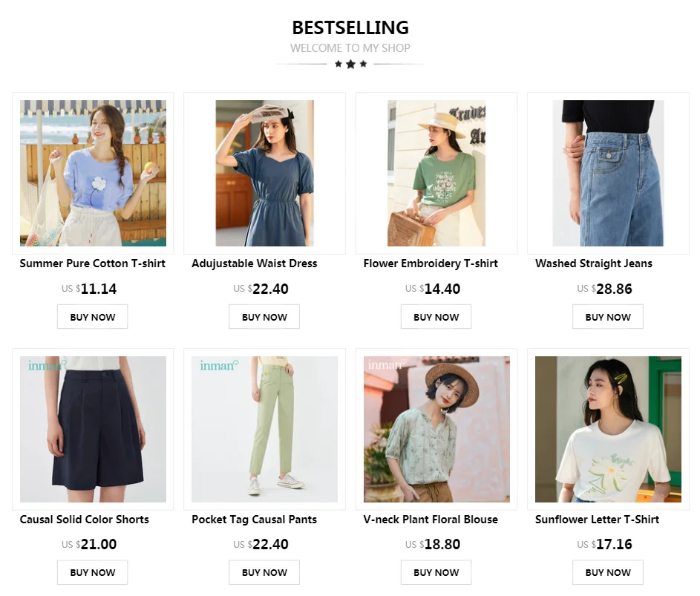Click BUY NOW under Summer Pure Cotton T-shirt

point(92,317)
